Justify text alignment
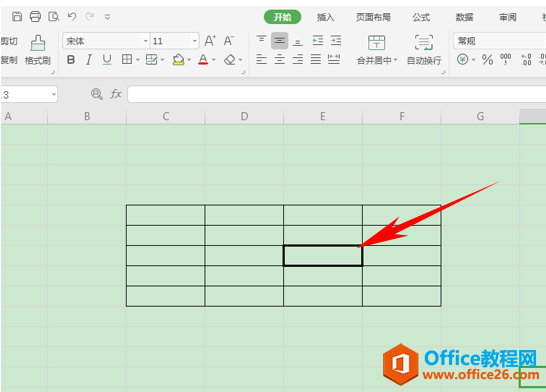 point(315,59)
